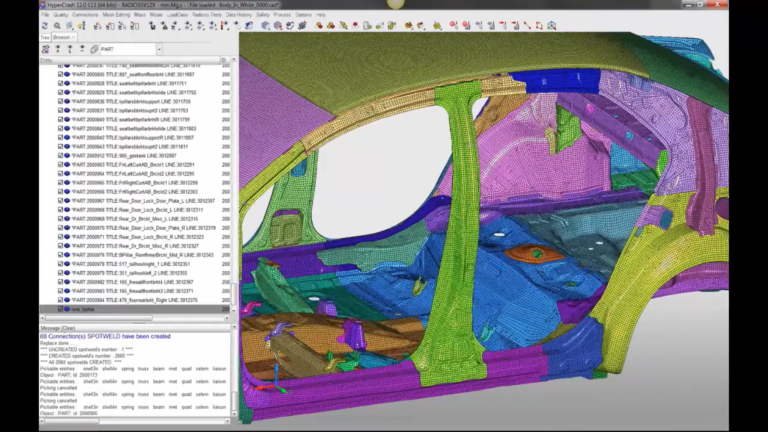Click the dark cube with red marks toolbar icon

(x=302, y=25)
